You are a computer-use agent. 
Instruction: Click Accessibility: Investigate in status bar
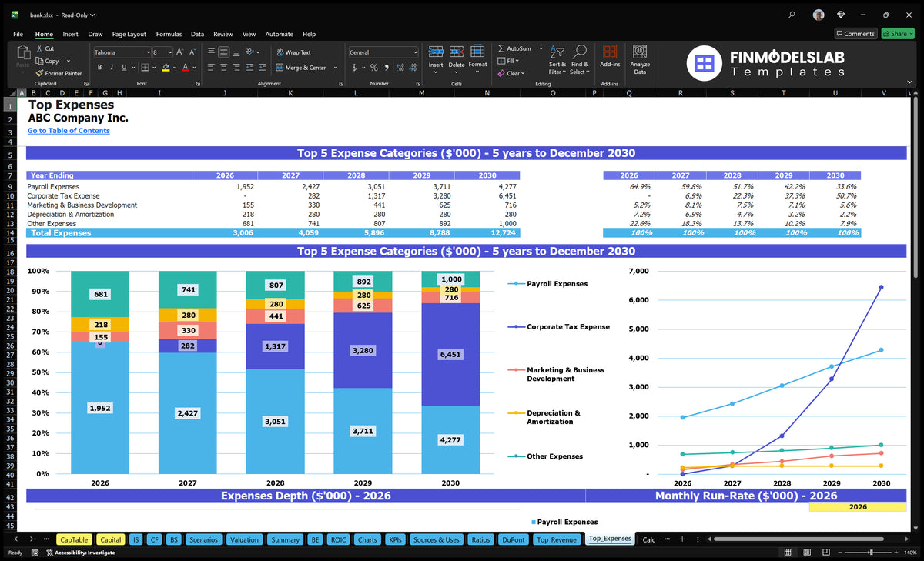click(x=79, y=553)
